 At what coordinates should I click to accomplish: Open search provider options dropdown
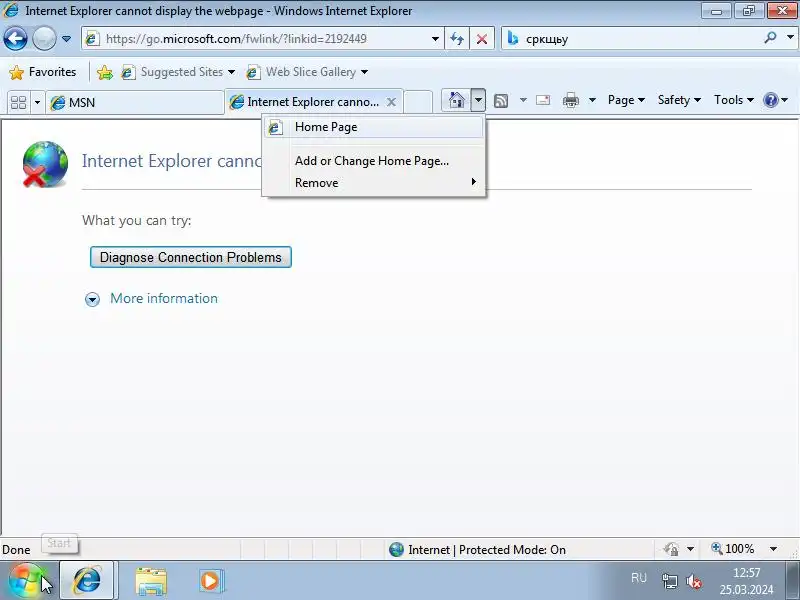pyautogui.click(x=790, y=37)
